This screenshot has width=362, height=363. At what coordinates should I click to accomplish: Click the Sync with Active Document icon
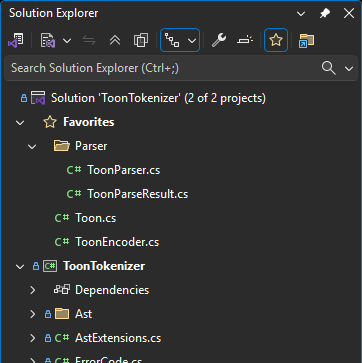[89, 41]
